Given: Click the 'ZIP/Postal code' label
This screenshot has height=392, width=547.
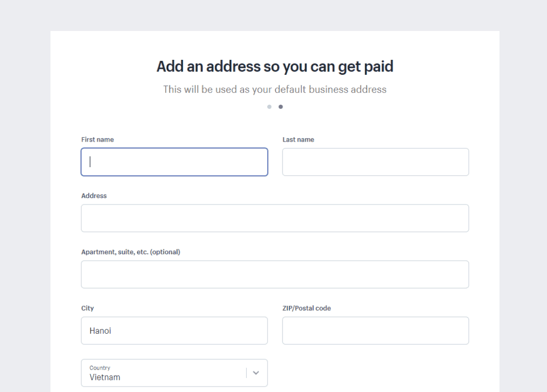Looking at the screenshot, I should coord(307,308).
